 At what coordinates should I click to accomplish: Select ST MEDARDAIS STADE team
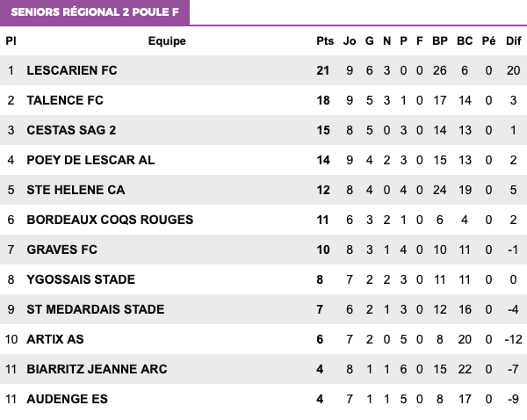point(96,309)
